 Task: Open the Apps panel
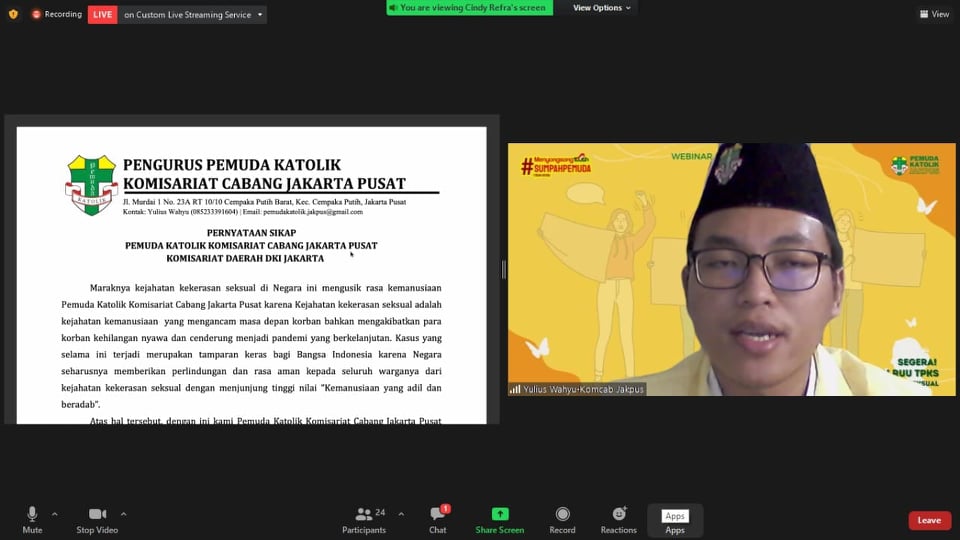(675, 520)
